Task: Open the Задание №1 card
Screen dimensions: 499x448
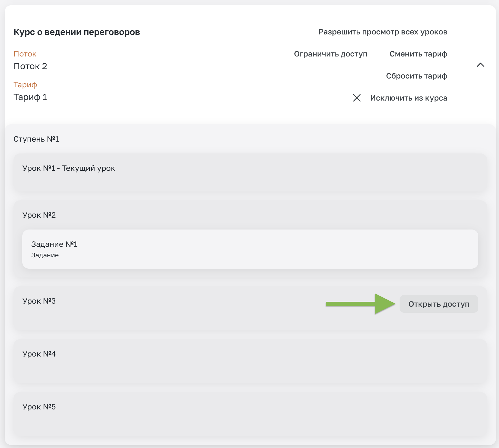Action: coord(250,249)
